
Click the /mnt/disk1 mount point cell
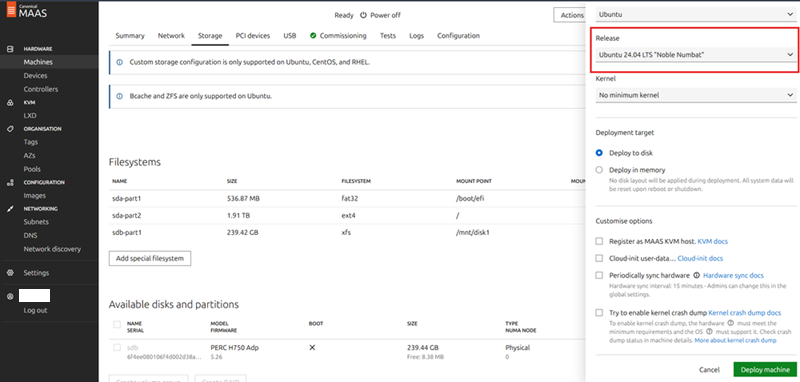(x=474, y=233)
